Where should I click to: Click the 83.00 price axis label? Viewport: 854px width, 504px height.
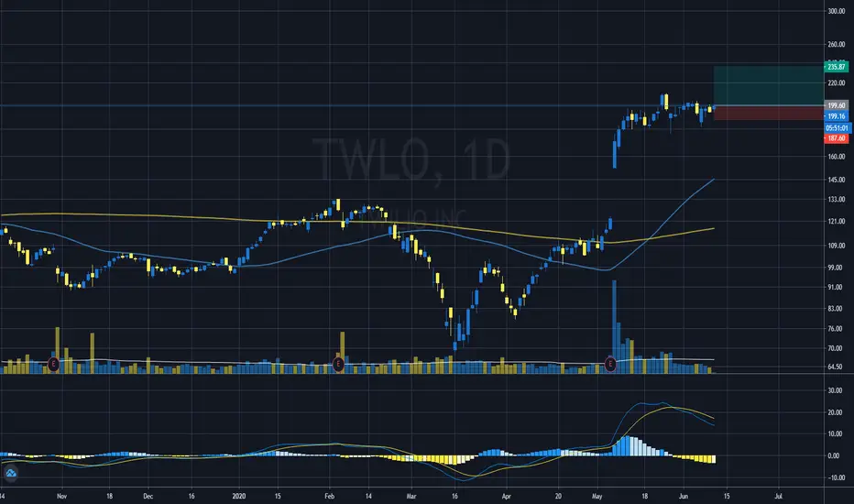click(x=836, y=309)
